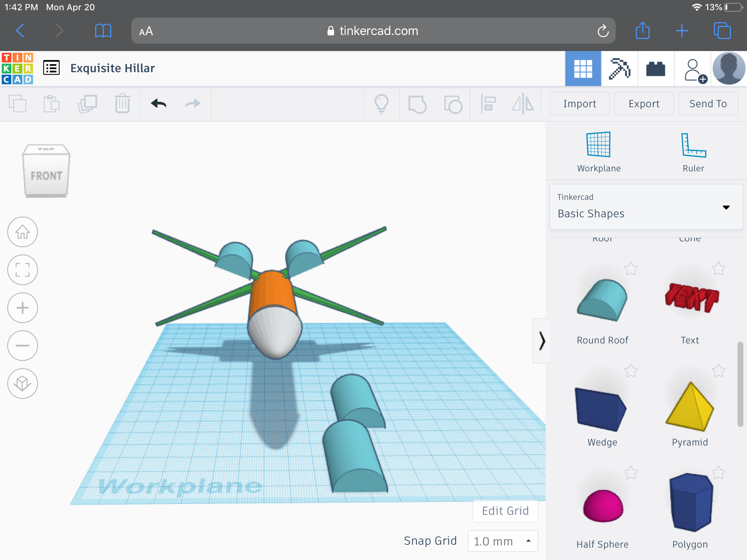Click the Duplicate tool

(88, 104)
